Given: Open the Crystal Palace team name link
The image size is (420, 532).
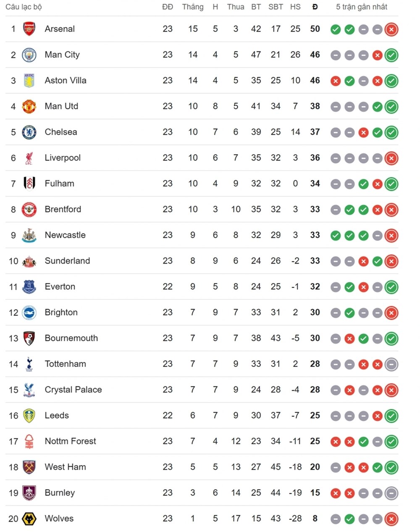Looking at the screenshot, I should tap(73, 390).
